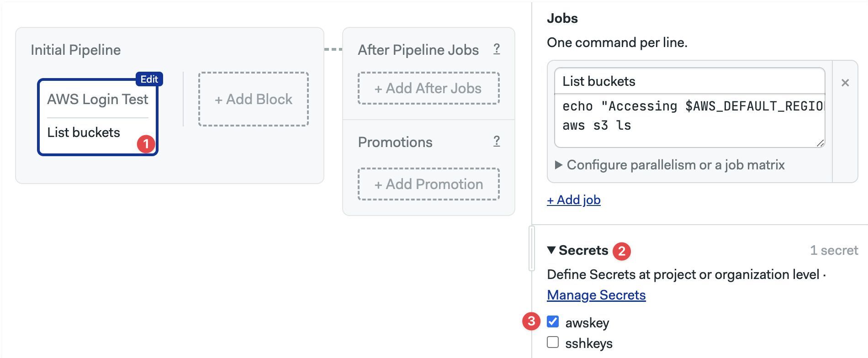
Task: Uncheck the awskey secret checkbox
Action: tap(553, 321)
